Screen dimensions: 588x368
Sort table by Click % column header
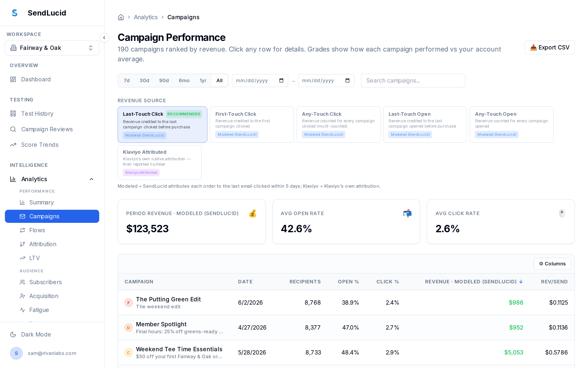coord(388,282)
